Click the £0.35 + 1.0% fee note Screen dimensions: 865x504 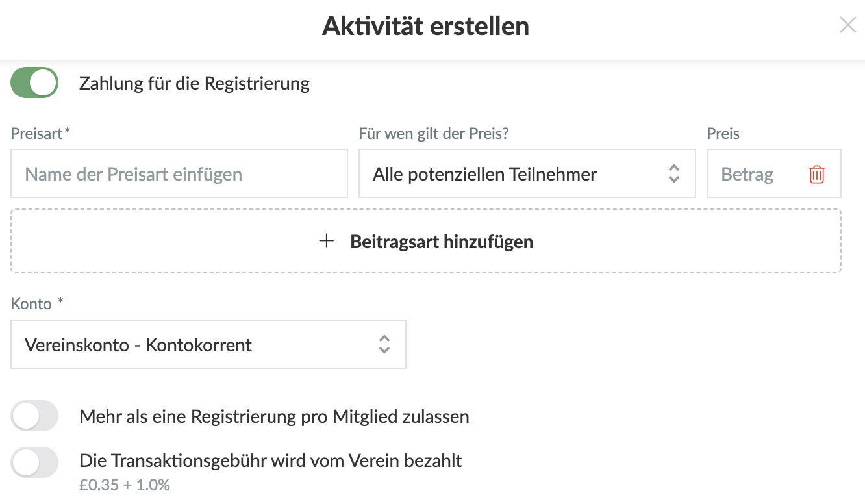(125, 485)
